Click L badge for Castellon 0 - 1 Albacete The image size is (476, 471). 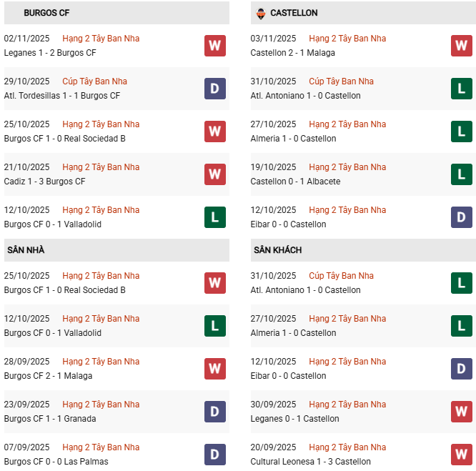[x=461, y=174]
